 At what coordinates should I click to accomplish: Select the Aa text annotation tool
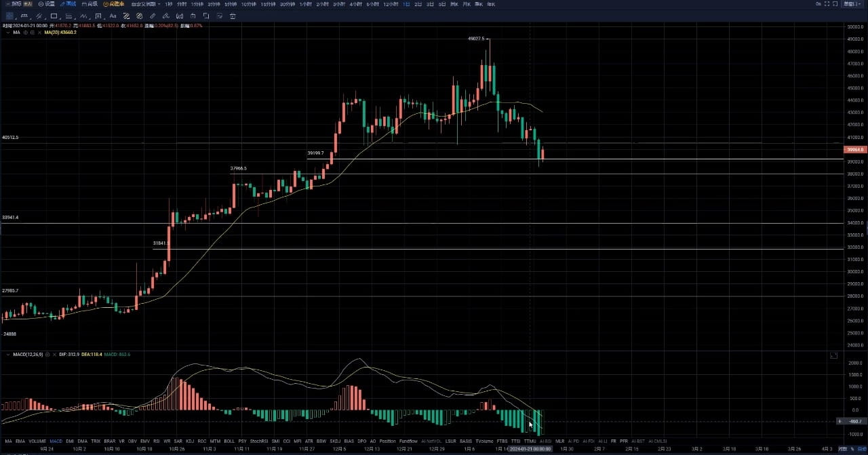click(x=113, y=16)
